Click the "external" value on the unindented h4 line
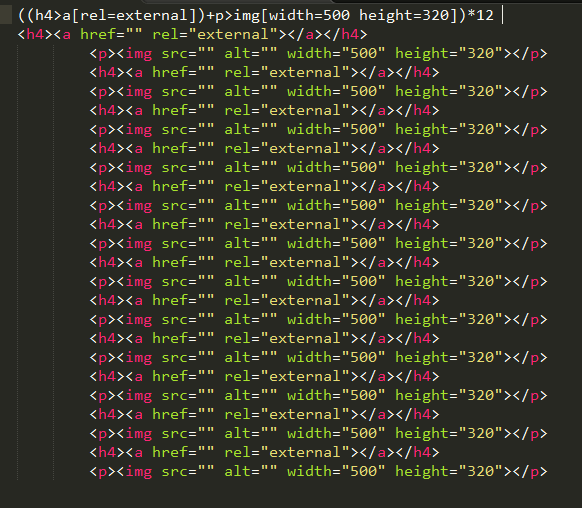Screen dimensions: 582x508 click(x=233, y=35)
